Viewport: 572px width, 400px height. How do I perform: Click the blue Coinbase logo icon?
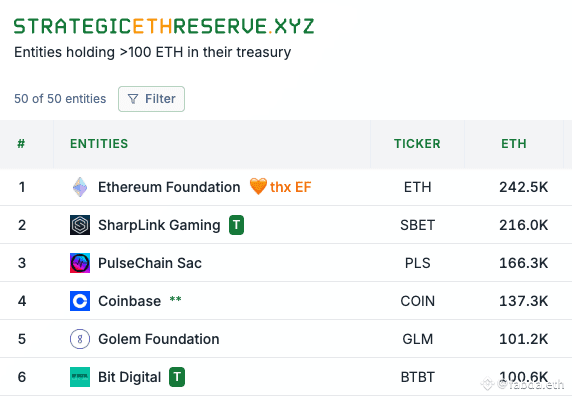click(x=80, y=301)
